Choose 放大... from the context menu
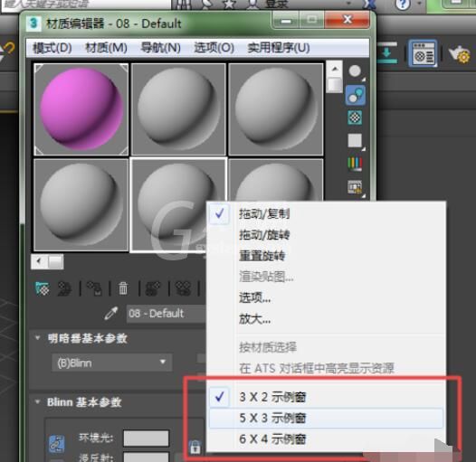Image resolution: width=476 pixels, height=462 pixels. (326, 319)
